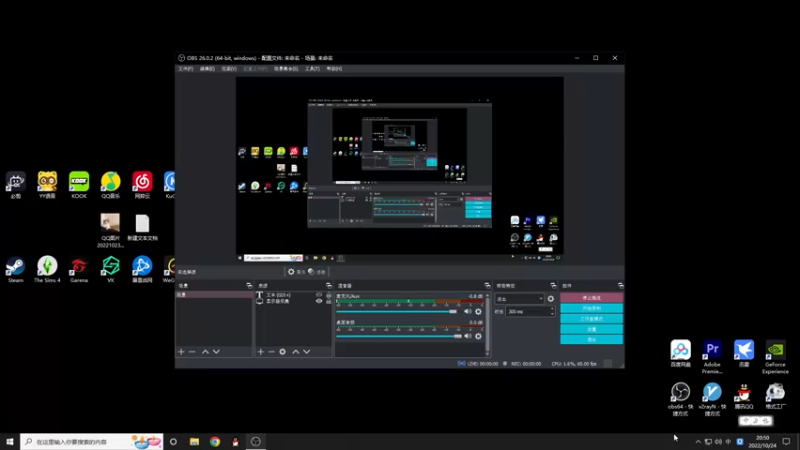Undock the Sources panel
This screenshot has width=800, height=450.
(x=329, y=286)
